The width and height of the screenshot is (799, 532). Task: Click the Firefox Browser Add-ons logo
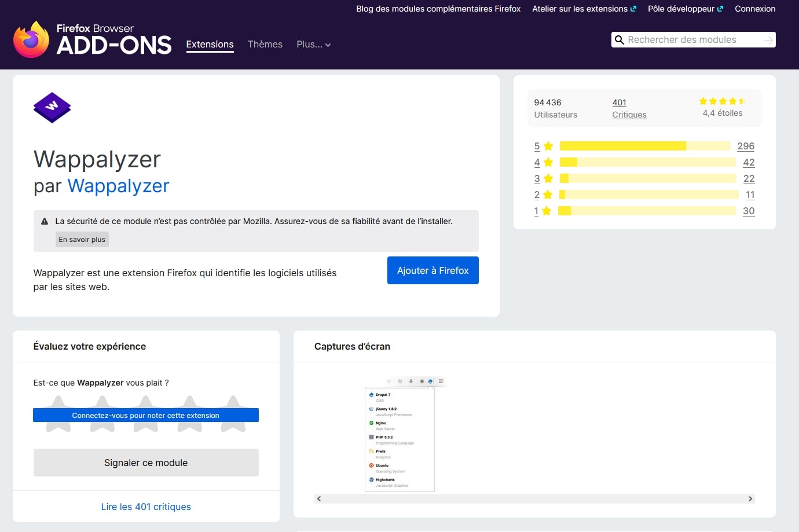93,39
